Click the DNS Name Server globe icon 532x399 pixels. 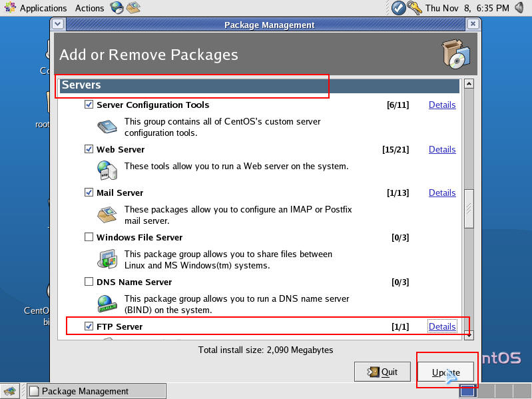pyautogui.click(x=107, y=304)
